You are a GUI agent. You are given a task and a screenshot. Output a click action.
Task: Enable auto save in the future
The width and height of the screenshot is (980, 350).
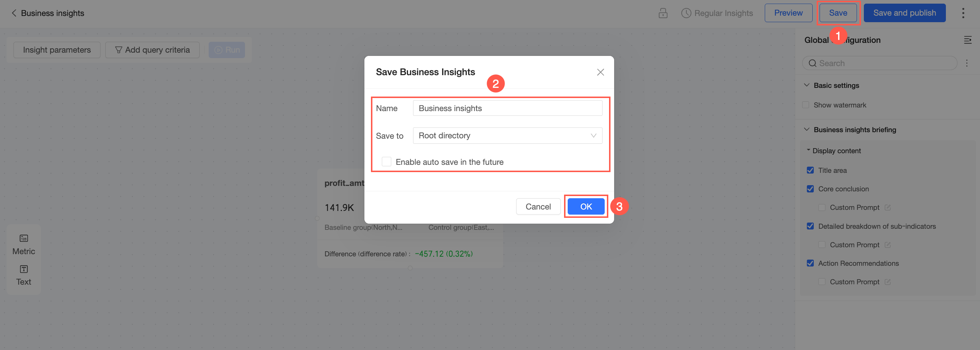click(387, 162)
